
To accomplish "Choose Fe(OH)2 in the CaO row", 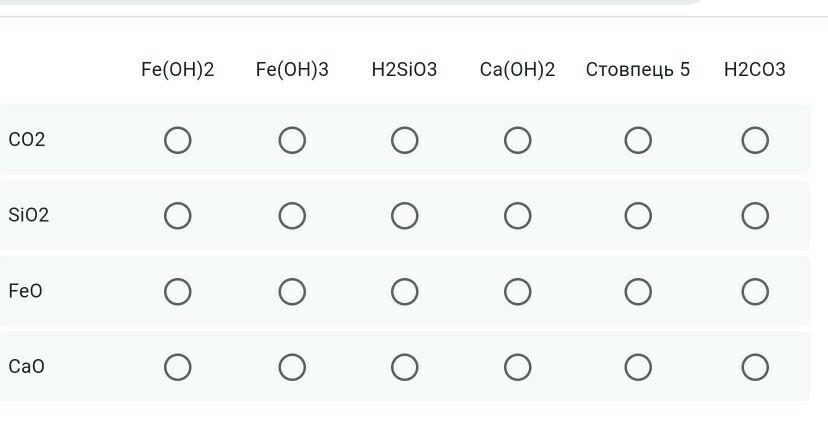I will (x=177, y=367).
